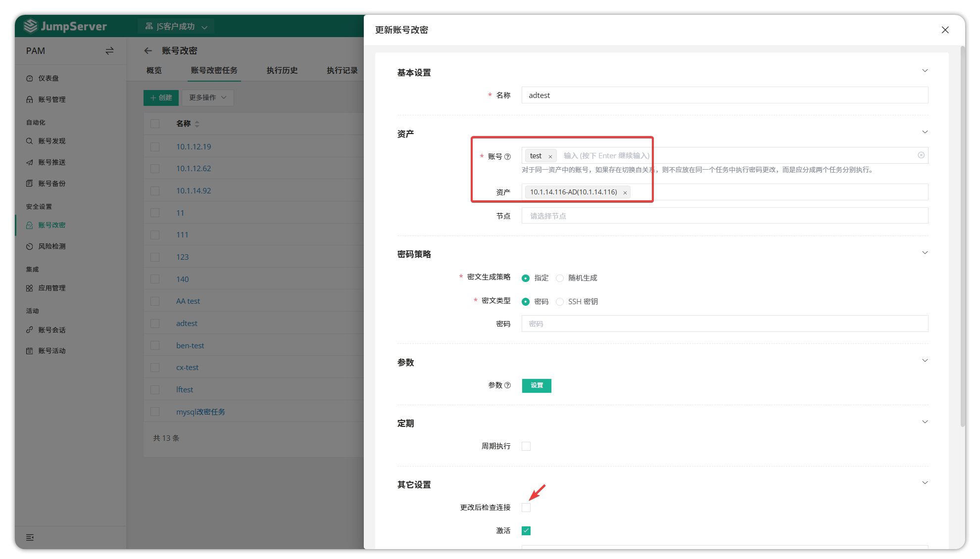
Task: Collapse the 基本设置 section
Action: 925,71
